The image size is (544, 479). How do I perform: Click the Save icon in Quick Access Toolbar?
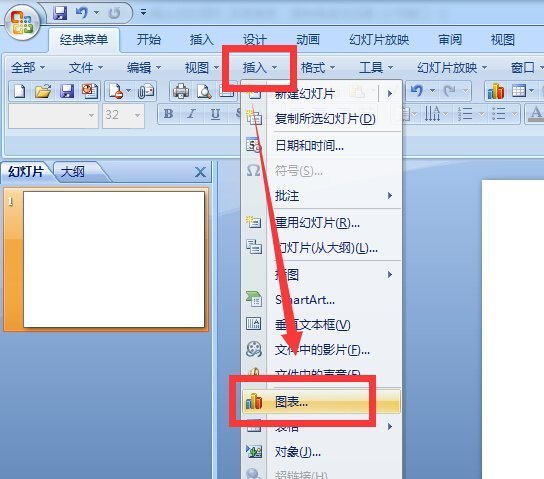tap(60, 13)
